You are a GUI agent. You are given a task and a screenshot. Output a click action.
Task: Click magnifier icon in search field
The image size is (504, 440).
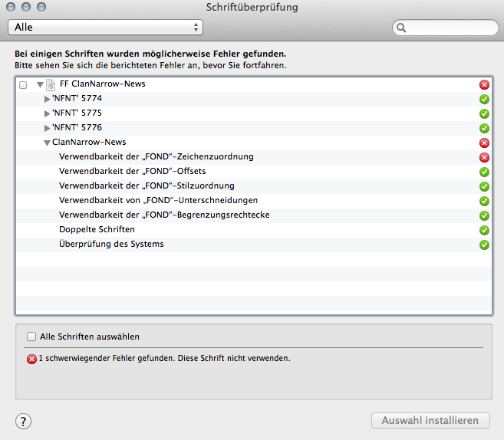pos(401,28)
